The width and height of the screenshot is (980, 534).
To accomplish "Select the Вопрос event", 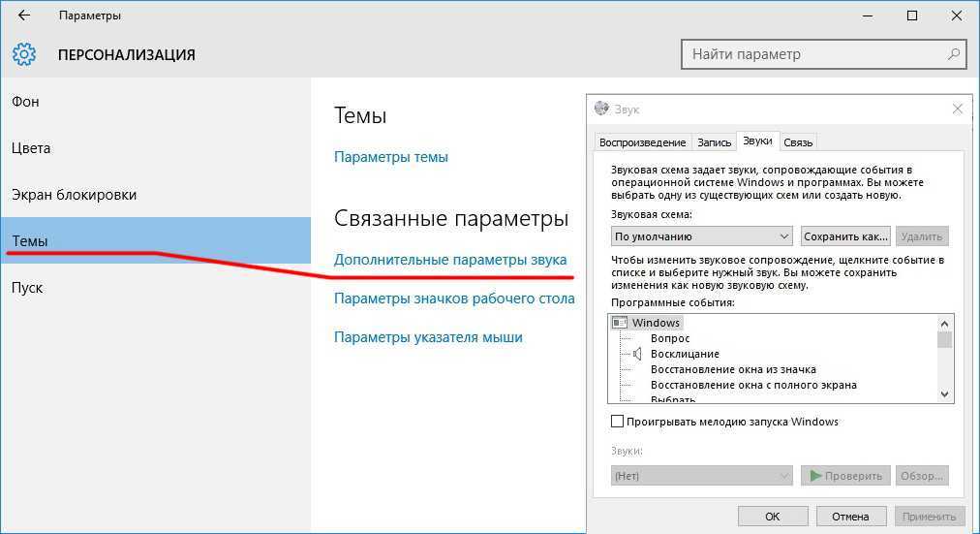I will pos(670,338).
